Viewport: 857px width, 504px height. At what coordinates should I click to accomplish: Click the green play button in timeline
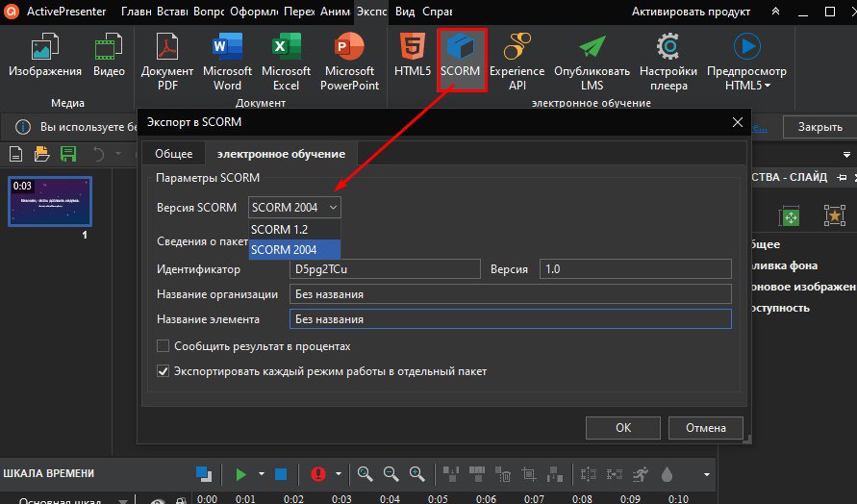click(241, 473)
